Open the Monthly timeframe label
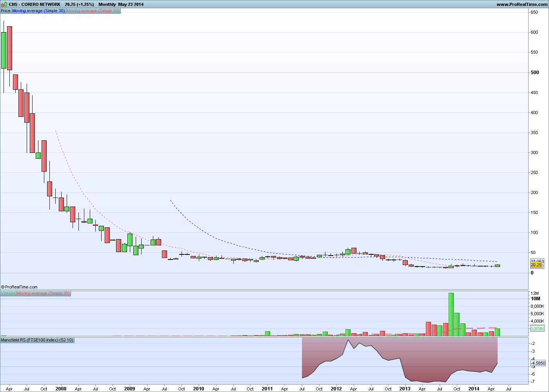 coord(107,4)
